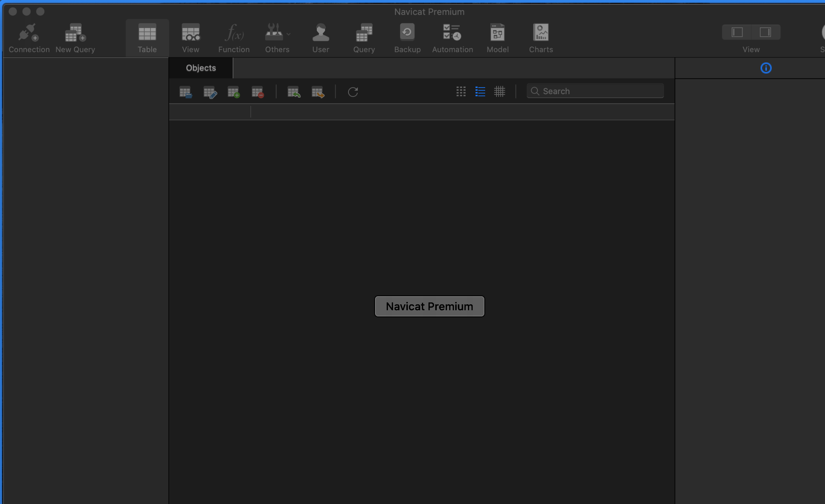Click the Design Table pencil icon
Image resolution: width=825 pixels, height=504 pixels.
pos(210,92)
